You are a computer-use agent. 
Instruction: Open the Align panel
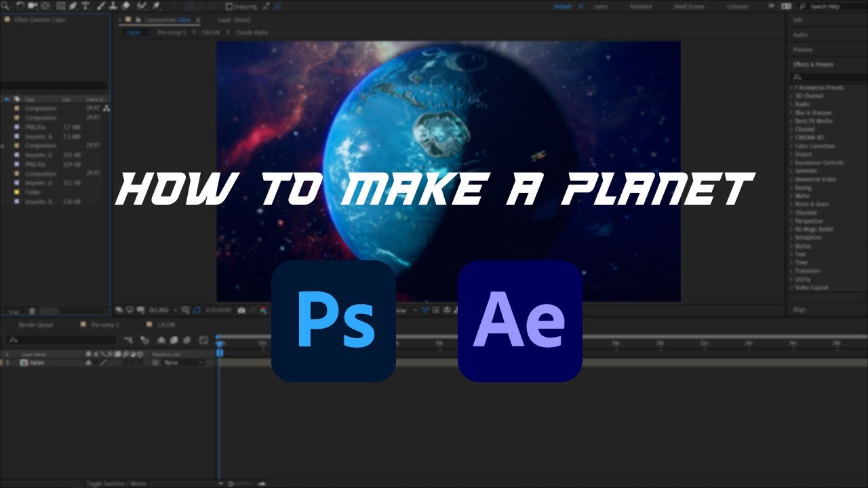[799, 310]
